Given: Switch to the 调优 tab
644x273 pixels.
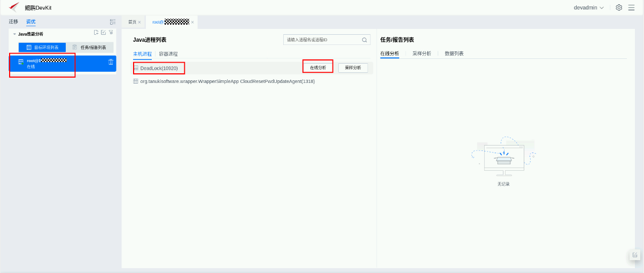Looking at the screenshot, I should (31, 21).
